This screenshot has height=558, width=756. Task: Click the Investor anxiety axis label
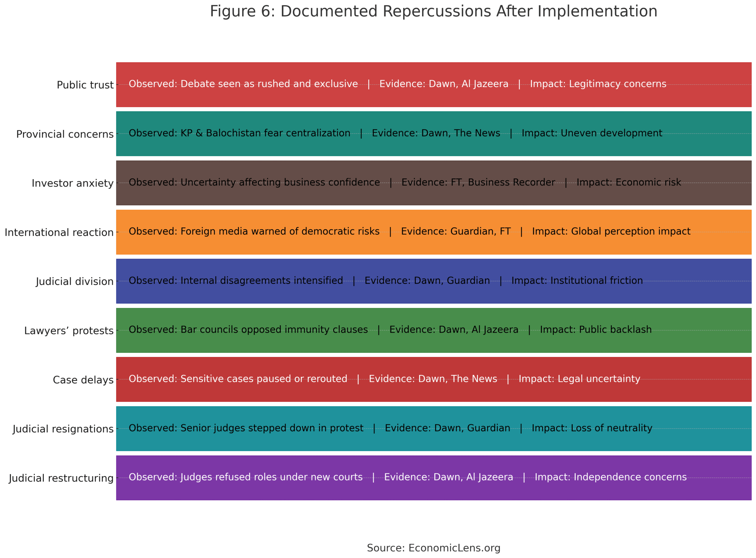coord(72,182)
